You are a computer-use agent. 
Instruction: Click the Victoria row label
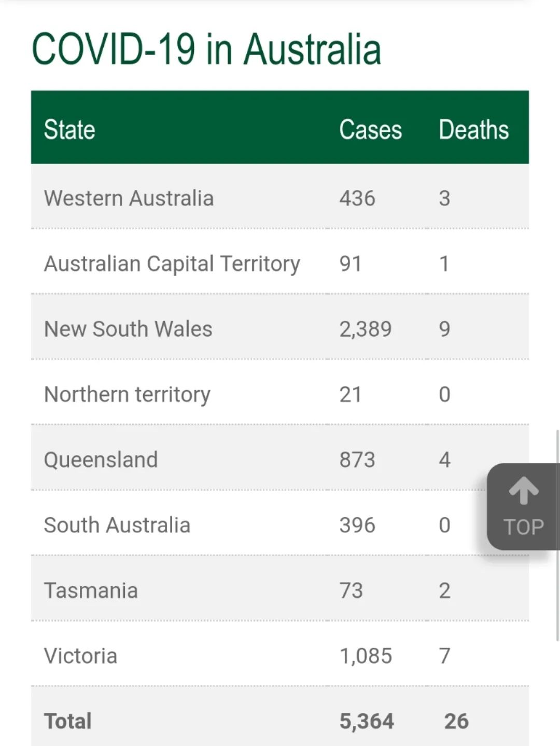[x=81, y=656]
